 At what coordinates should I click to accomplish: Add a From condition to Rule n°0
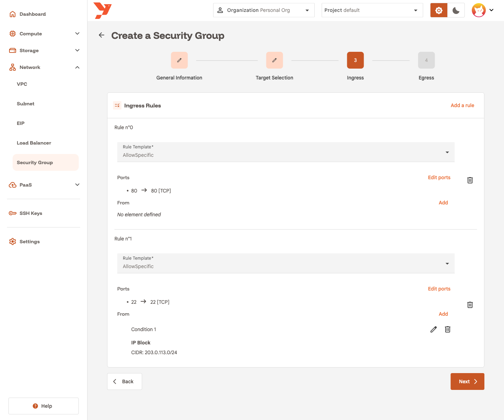[443, 203]
